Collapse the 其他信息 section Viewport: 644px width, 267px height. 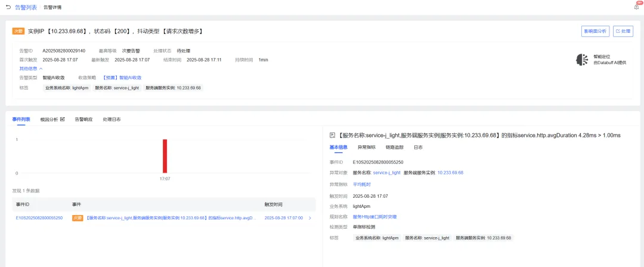pos(31,69)
